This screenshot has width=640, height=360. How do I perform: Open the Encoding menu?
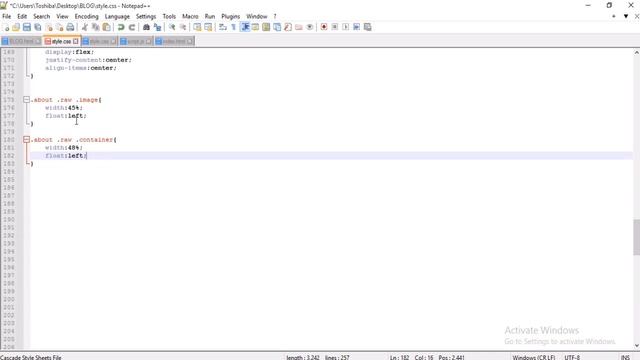(87, 16)
